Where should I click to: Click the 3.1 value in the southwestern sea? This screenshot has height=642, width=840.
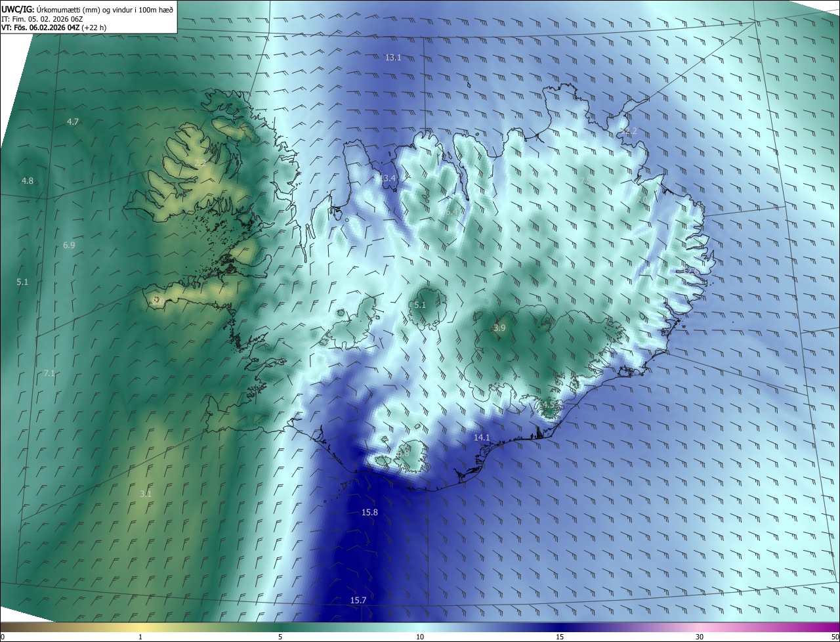(146, 494)
